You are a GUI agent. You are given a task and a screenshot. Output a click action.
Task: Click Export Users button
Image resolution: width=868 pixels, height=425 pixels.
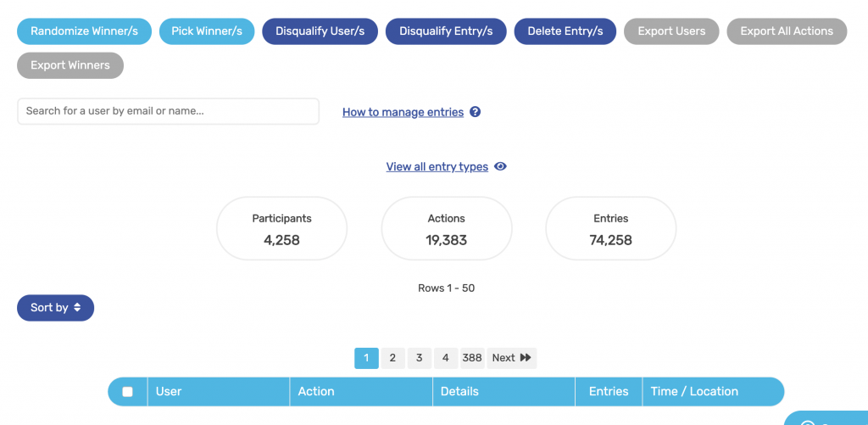(671, 31)
